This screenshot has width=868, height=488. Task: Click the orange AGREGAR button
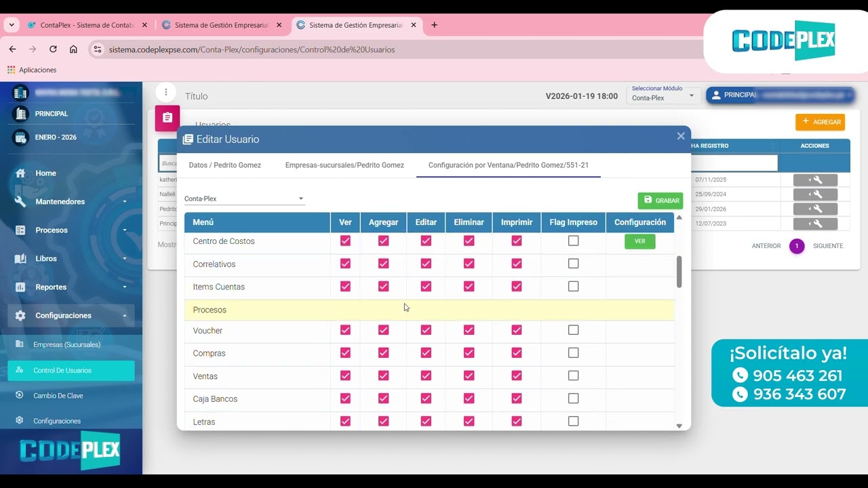coord(820,122)
